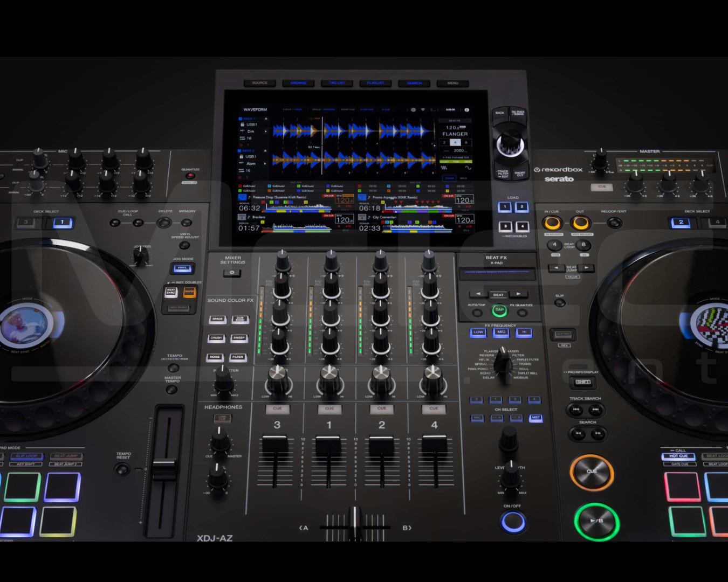
Task: Hit the green play/pause button
Action: [x=596, y=521]
